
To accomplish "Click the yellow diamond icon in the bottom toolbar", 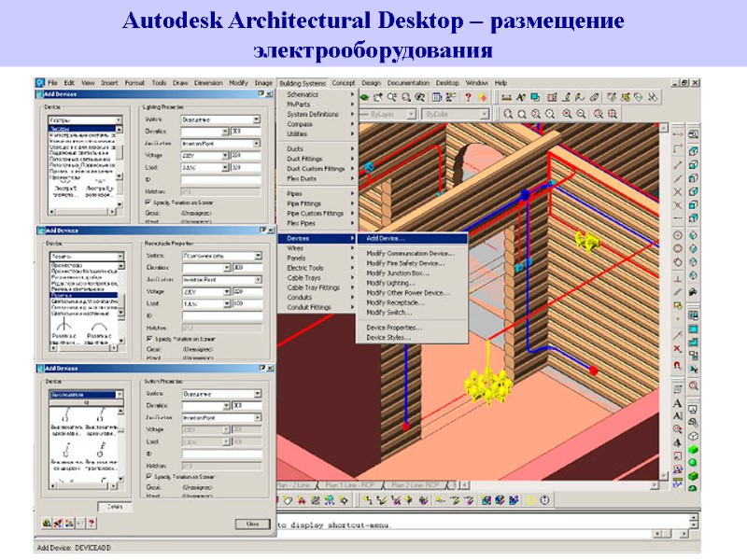I will 530,500.
